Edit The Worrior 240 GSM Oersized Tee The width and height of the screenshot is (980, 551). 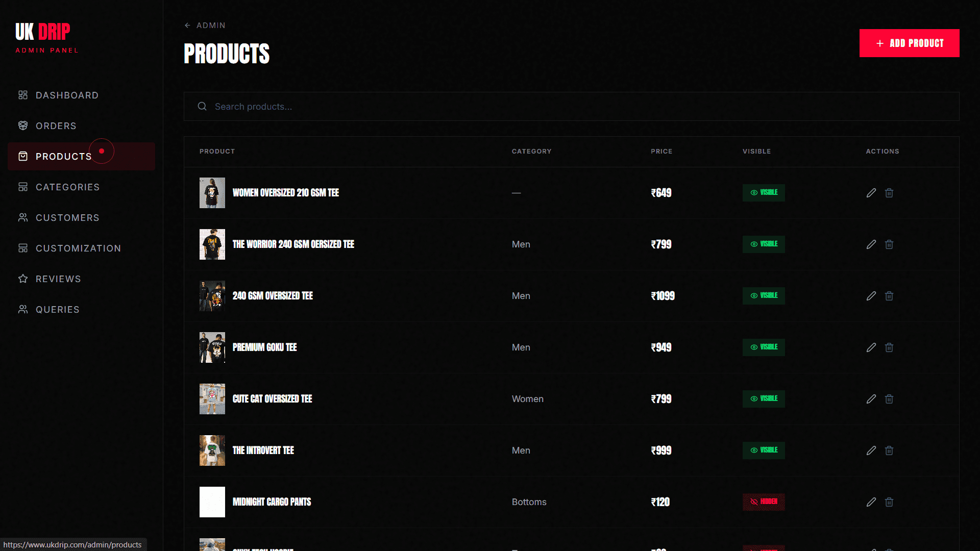[871, 244]
